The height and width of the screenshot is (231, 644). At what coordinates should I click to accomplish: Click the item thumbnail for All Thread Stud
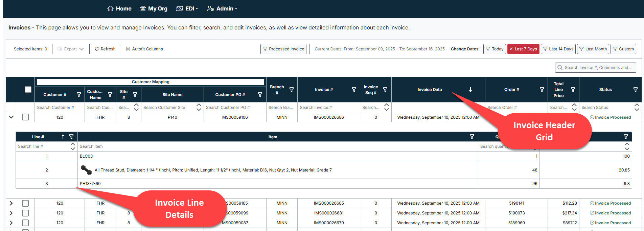click(86, 170)
